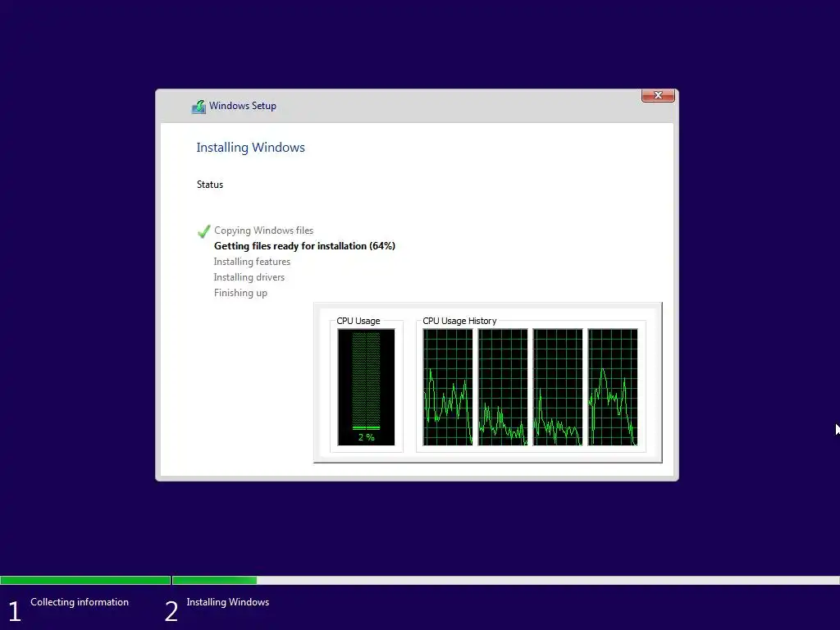Click the Windows Setup title icon
This screenshot has width=840, height=630.
click(x=199, y=106)
